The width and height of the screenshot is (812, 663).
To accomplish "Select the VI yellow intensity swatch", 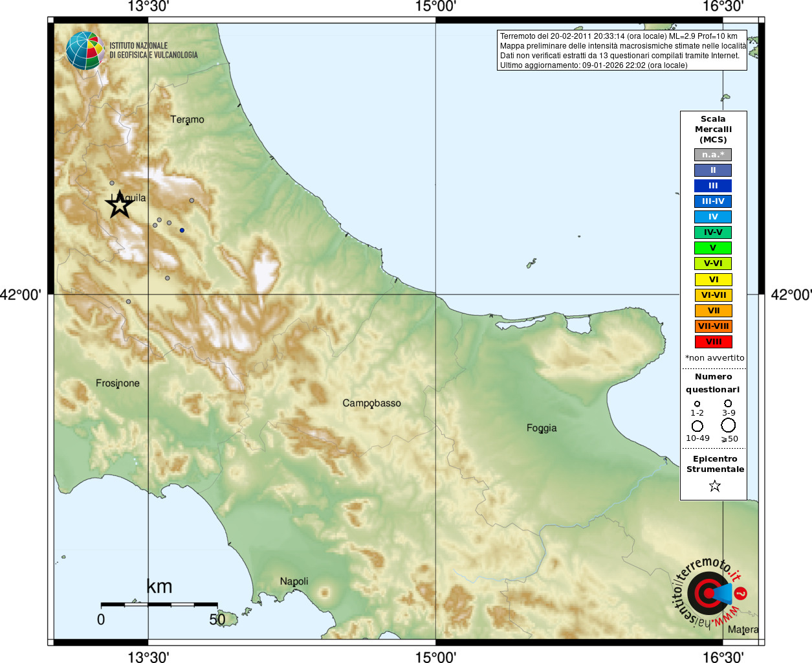I will coord(713,280).
